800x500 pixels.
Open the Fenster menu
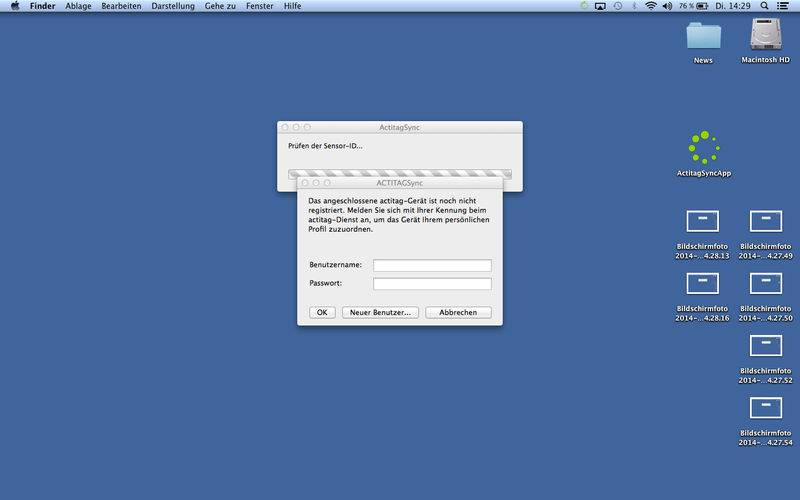[259, 6]
